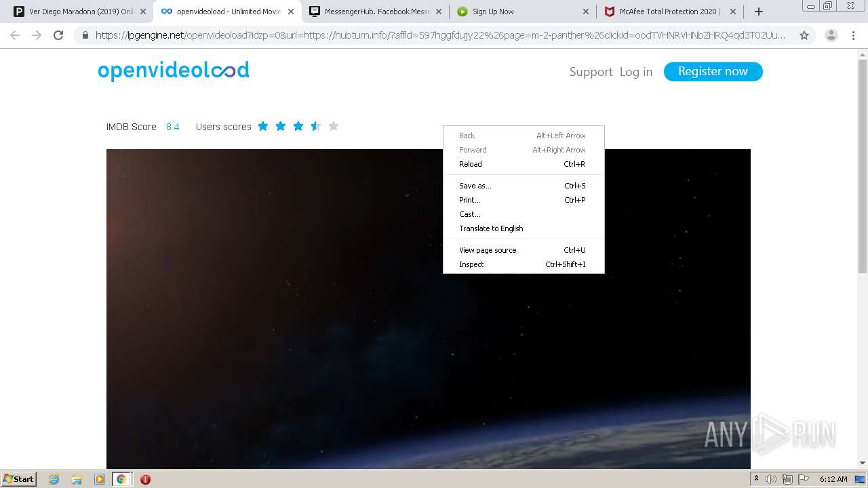
Task: Click the third user score star
Action: tap(298, 126)
